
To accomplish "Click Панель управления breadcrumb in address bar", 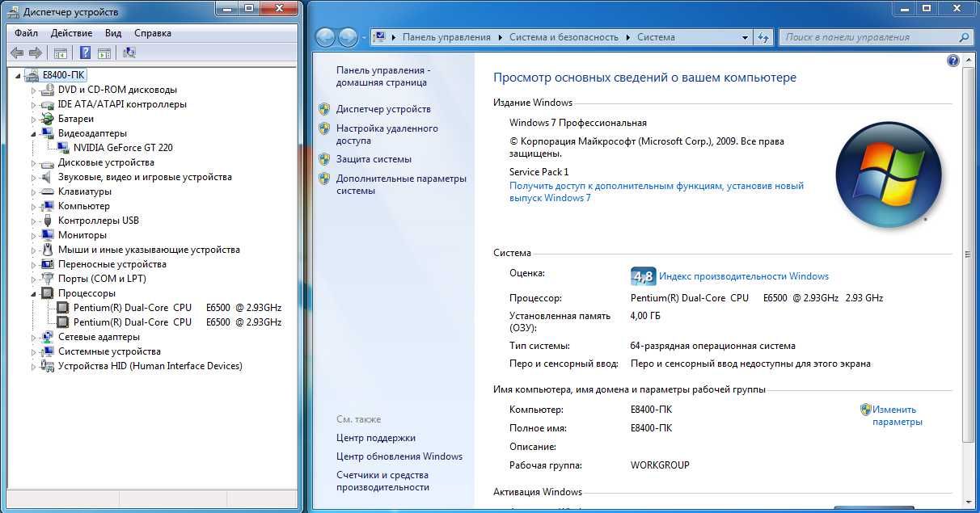I will coord(446,37).
